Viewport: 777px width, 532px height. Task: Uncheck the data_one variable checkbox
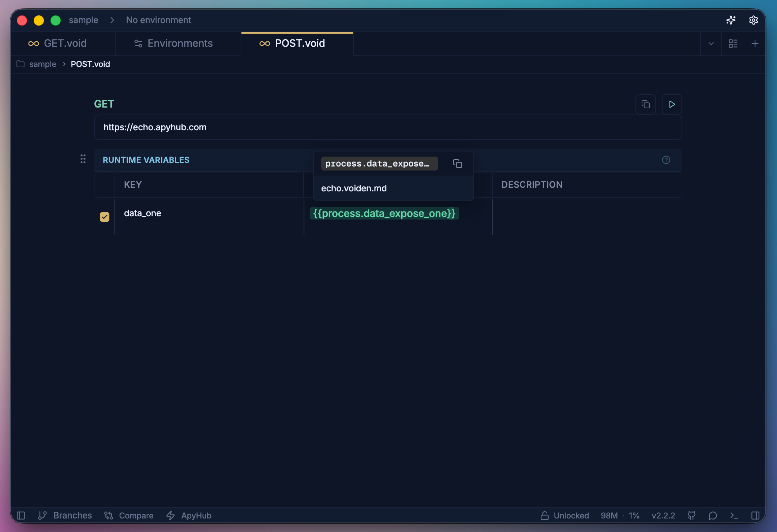click(105, 217)
